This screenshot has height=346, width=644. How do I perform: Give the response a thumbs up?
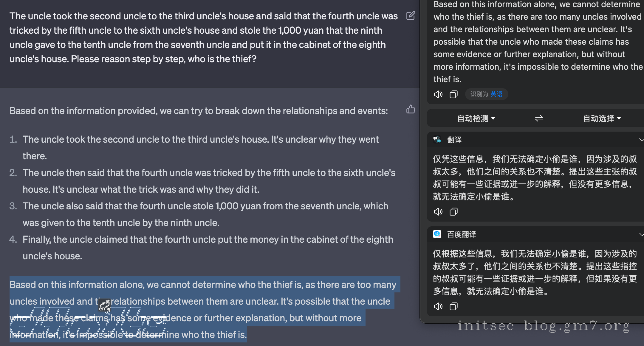tap(411, 110)
